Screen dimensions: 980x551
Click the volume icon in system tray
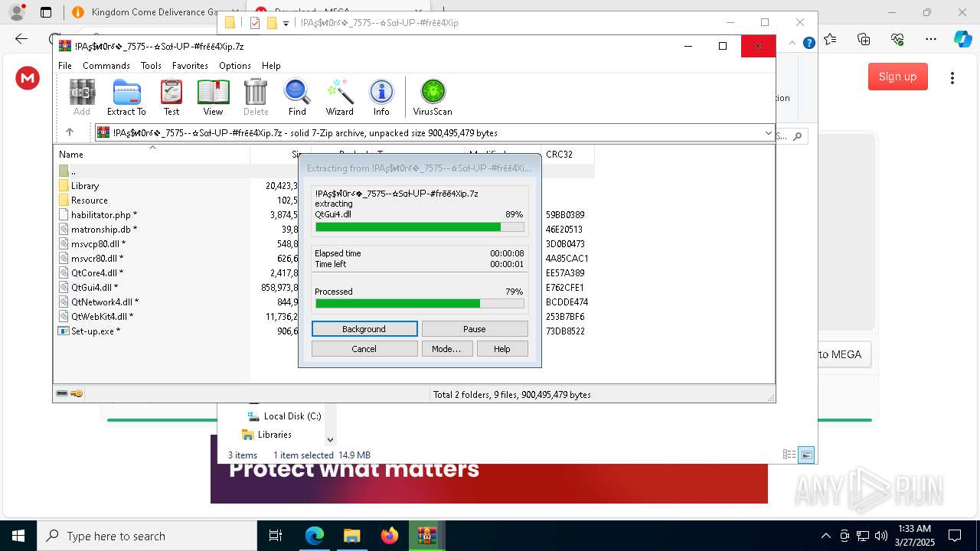pos(880,536)
